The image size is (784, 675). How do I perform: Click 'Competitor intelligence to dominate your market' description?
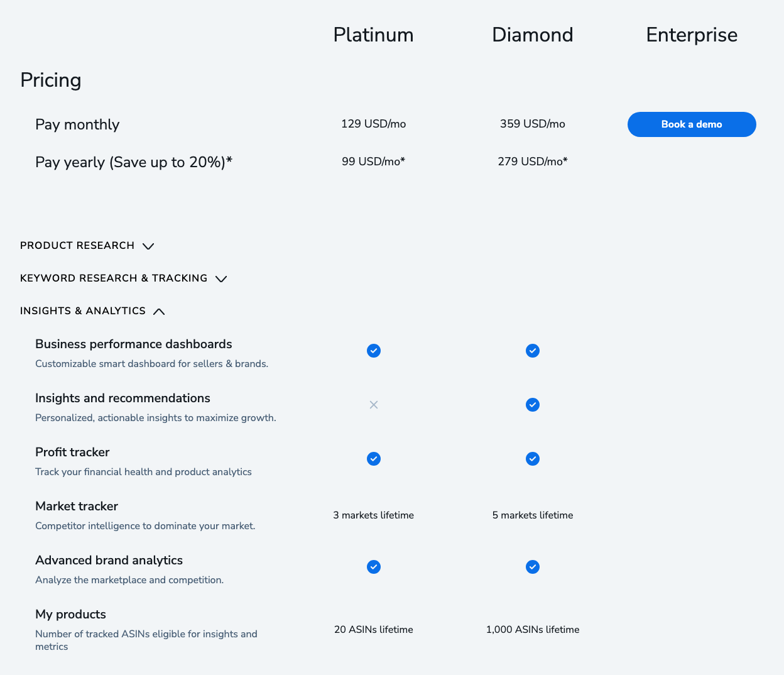click(x=145, y=526)
